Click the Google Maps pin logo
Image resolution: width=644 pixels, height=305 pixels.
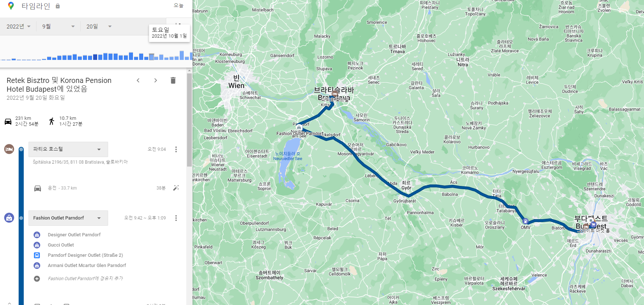coord(11,5)
